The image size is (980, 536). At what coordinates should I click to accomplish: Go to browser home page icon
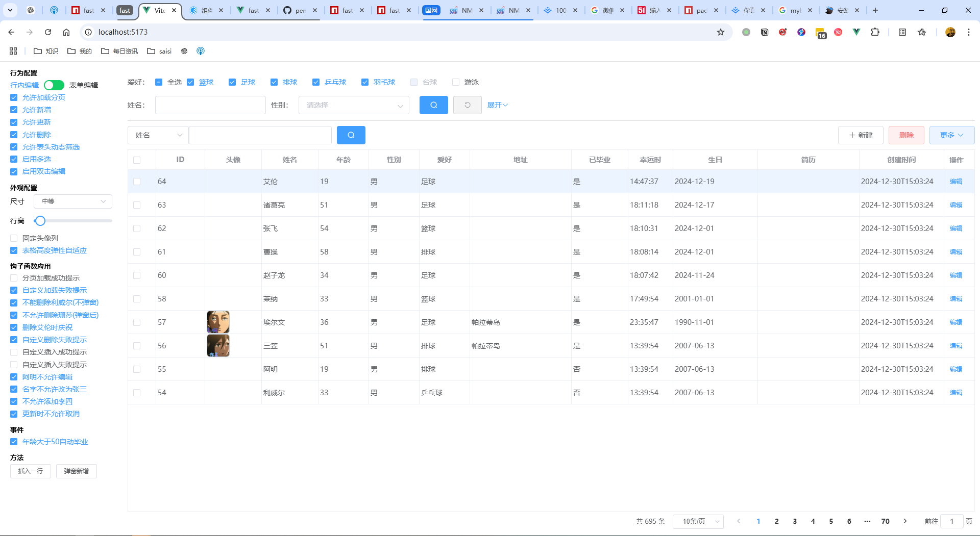click(x=66, y=32)
